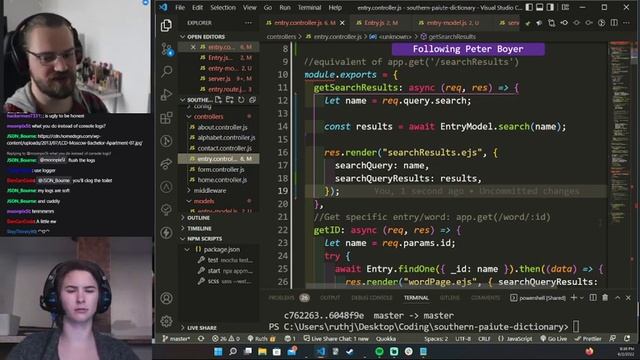Kill the terminal with trash icon
Screen dimensions: 640x360
[605, 298]
